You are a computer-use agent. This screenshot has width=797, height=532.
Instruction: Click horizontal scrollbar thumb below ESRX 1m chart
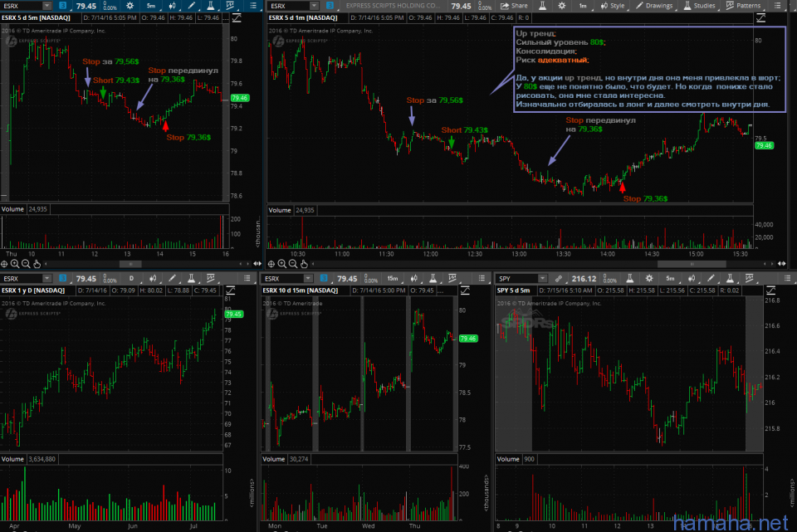coord(692,264)
